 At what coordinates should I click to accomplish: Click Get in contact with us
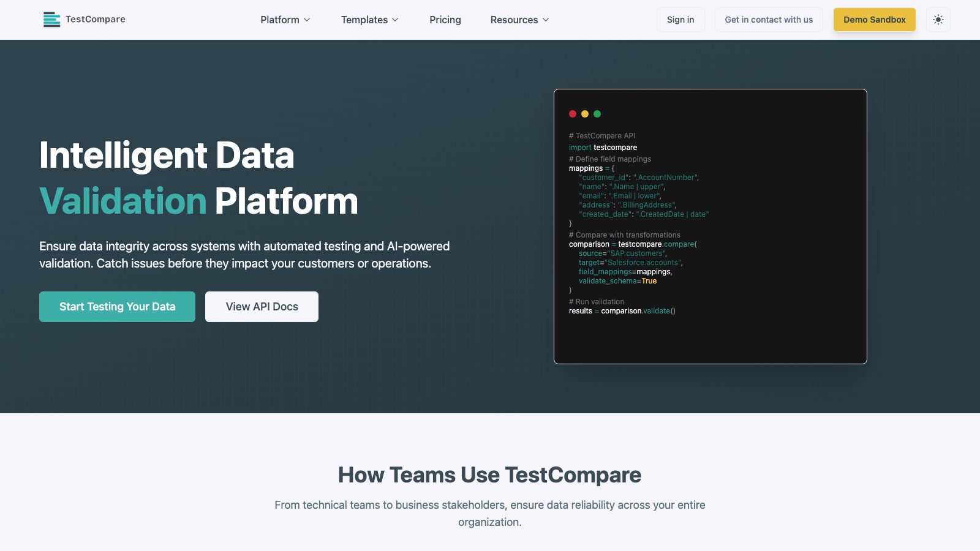tap(769, 19)
